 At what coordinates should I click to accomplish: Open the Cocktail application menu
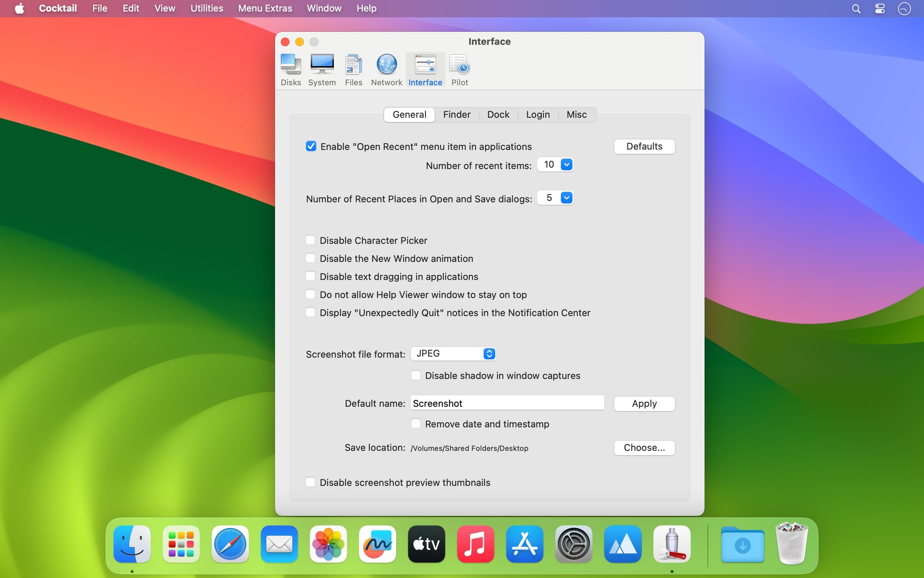pyautogui.click(x=58, y=8)
